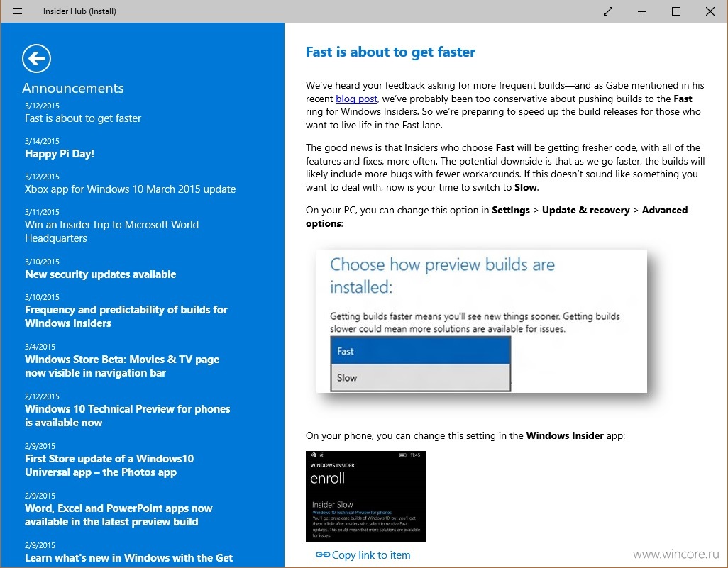Screen dimensions: 728x568
Task: Open the hamburger menu in title bar
Action: [18, 11]
